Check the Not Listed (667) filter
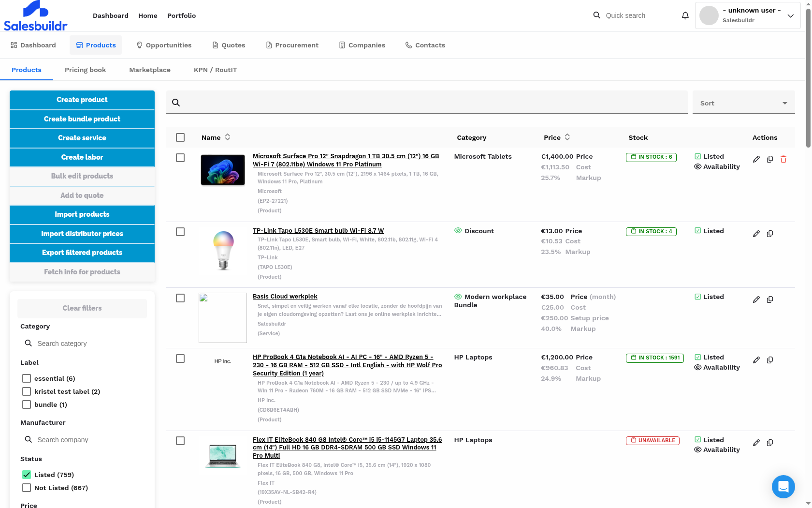Viewport: 812px width, 508px height. pyautogui.click(x=27, y=488)
